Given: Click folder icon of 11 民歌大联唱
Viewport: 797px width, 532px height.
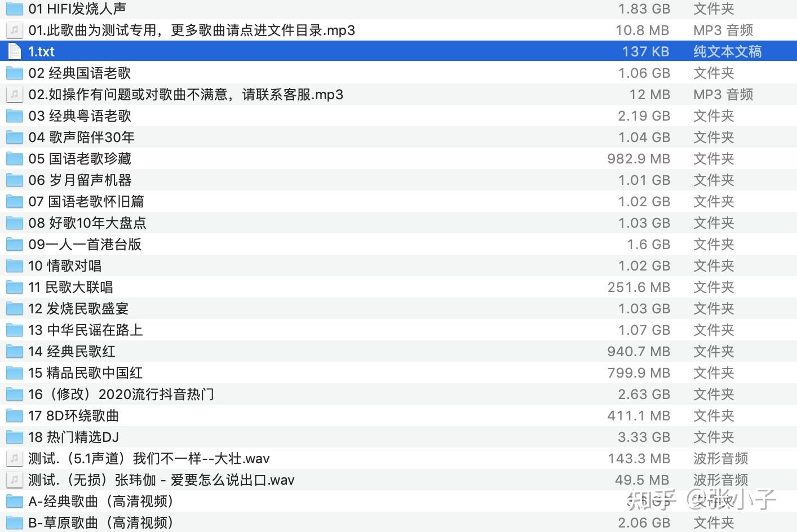Looking at the screenshot, I should click(x=14, y=287).
